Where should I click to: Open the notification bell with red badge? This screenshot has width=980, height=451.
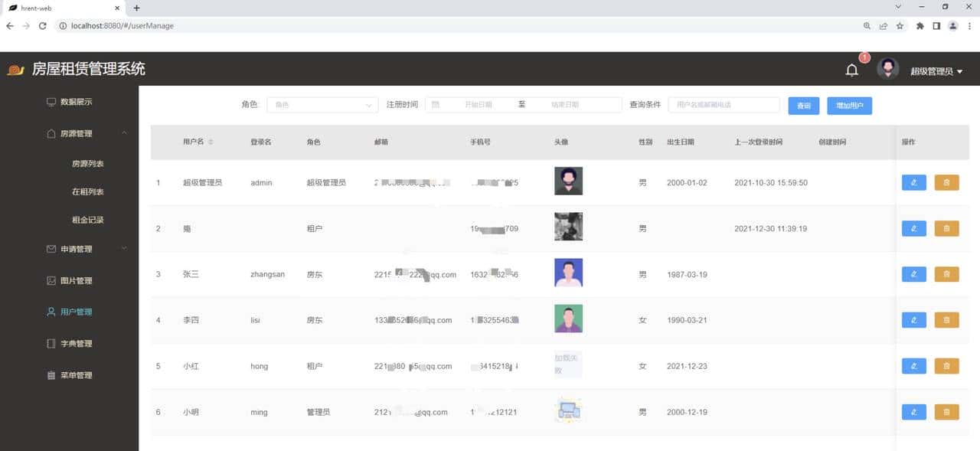click(852, 69)
